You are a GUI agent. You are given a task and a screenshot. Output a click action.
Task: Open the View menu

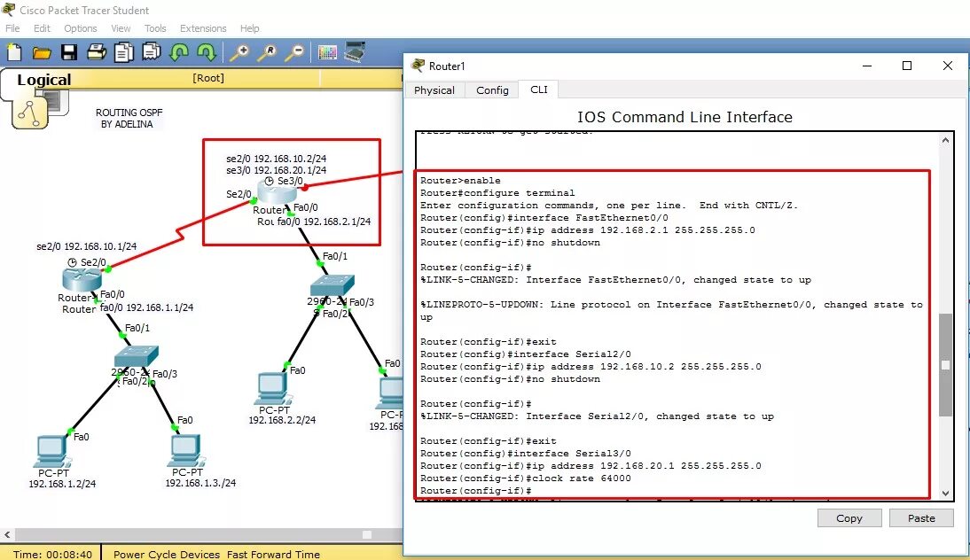(x=121, y=28)
